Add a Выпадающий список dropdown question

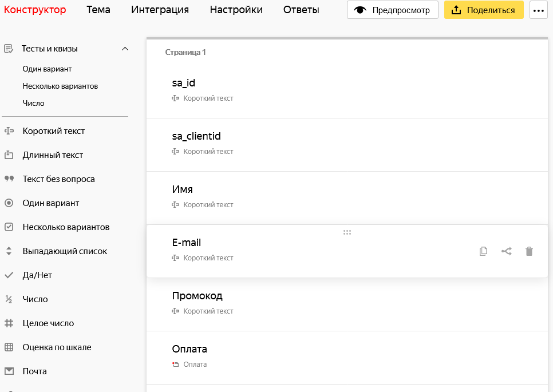tap(65, 251)
